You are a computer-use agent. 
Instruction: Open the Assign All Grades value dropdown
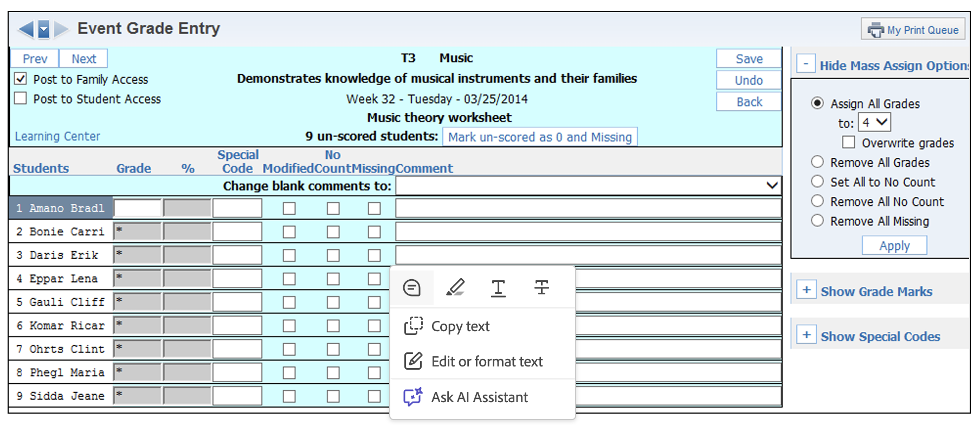pyautogui.click(x=874, y=123)
